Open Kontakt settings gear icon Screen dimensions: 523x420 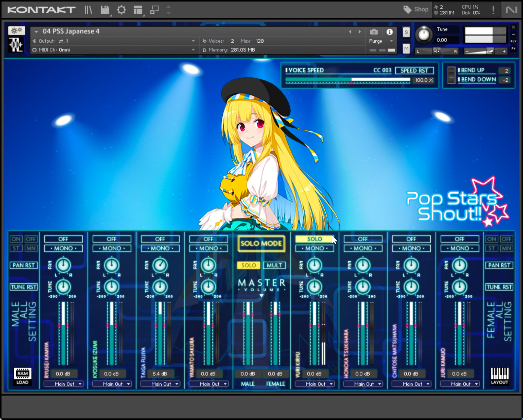(121, 10)
